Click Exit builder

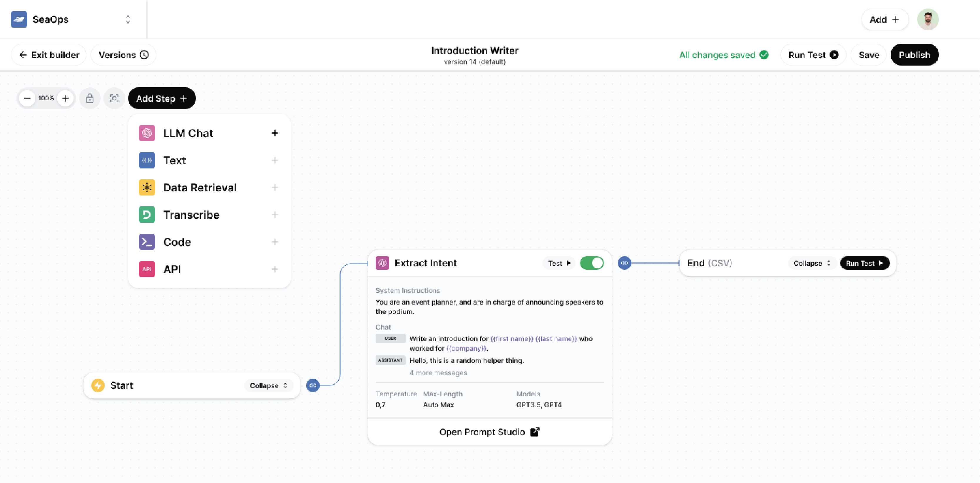coord(48,54)
